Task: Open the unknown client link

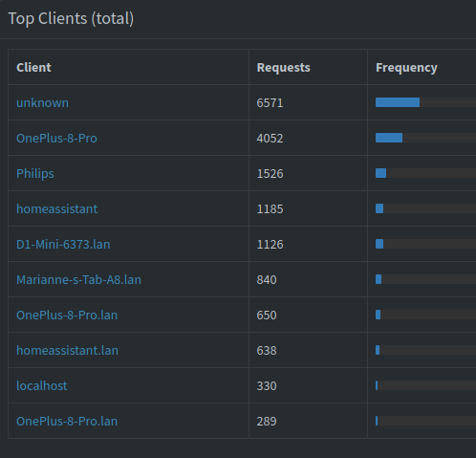Action: point(42,102)
